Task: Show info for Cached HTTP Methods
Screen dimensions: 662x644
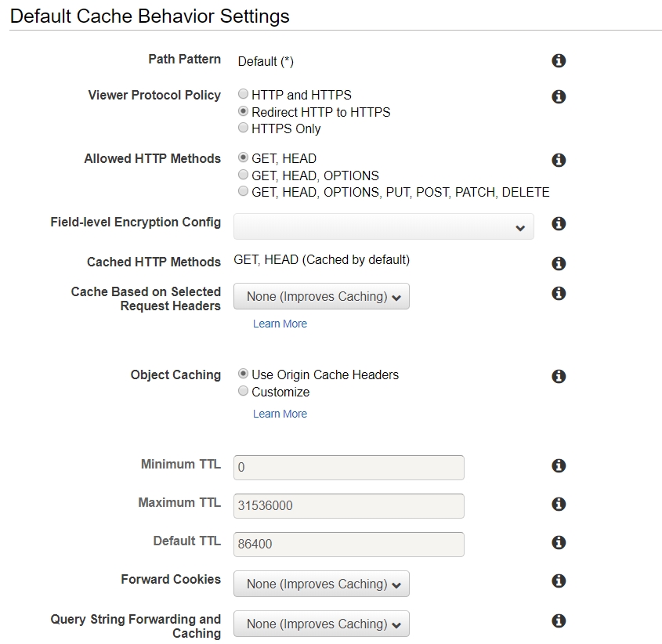Action: pyautogui.click(x=559, y=263)
